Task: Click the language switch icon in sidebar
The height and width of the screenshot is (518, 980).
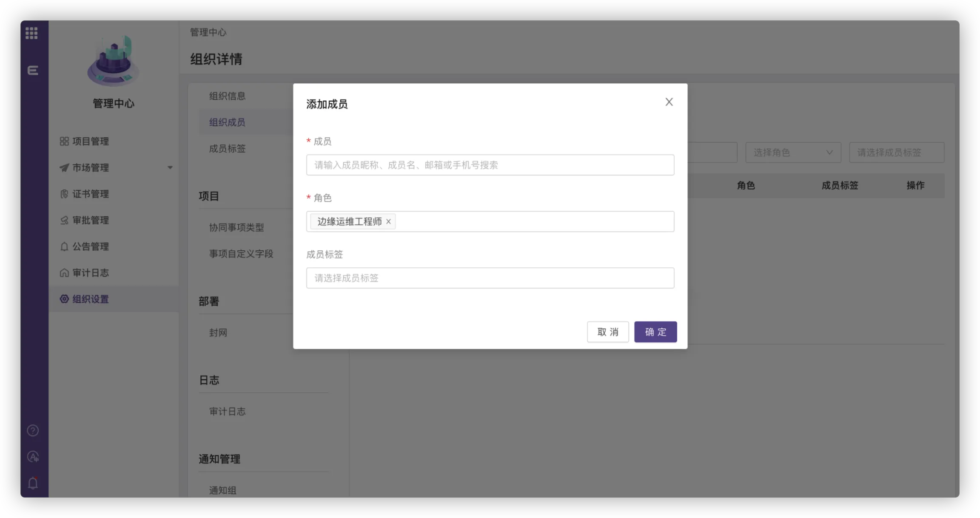Action: [33, 457]
